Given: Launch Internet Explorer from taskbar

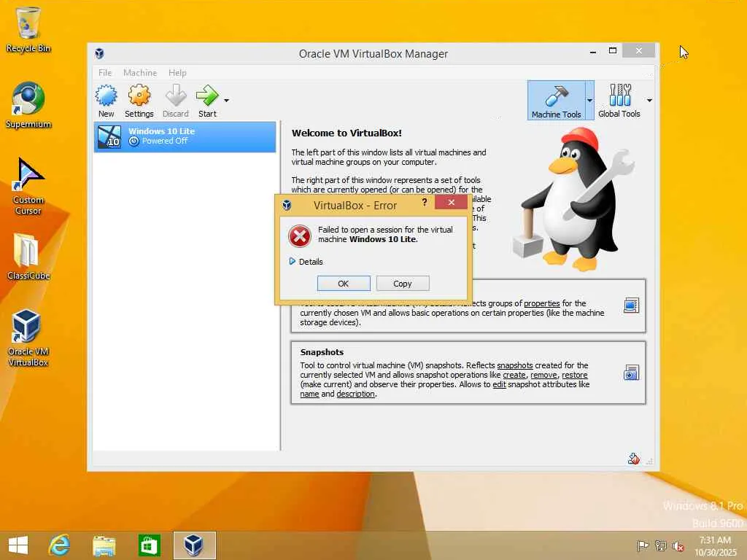Looking at the screenshot, I should point(60,545).
